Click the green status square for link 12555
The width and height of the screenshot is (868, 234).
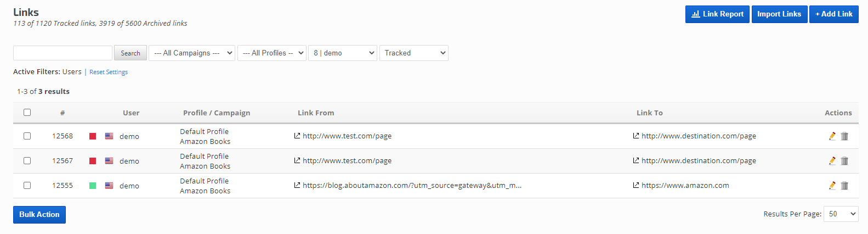[93, 186]
